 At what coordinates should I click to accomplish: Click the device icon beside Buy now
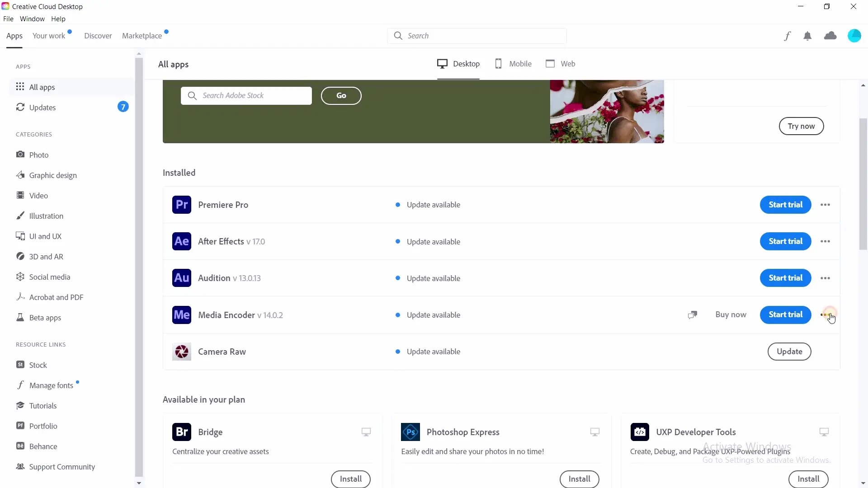(692, 314)
